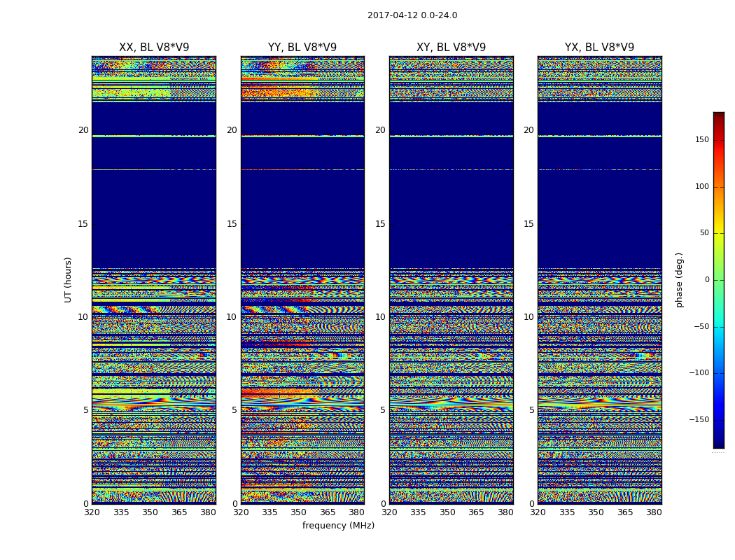Click the "10" hour tick of YY panel
Screen dimensions: 735x560
232,317
